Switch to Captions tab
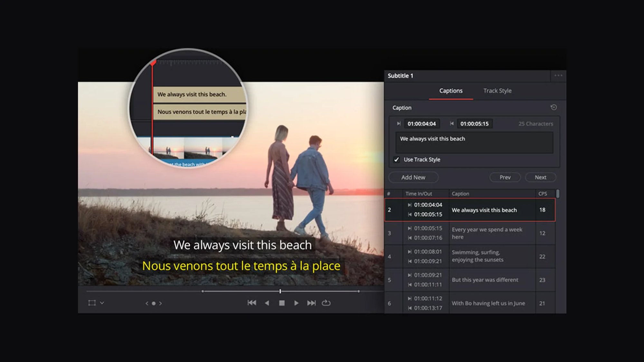The width and height of the screenshot is (644, 362). pos(451,91)
